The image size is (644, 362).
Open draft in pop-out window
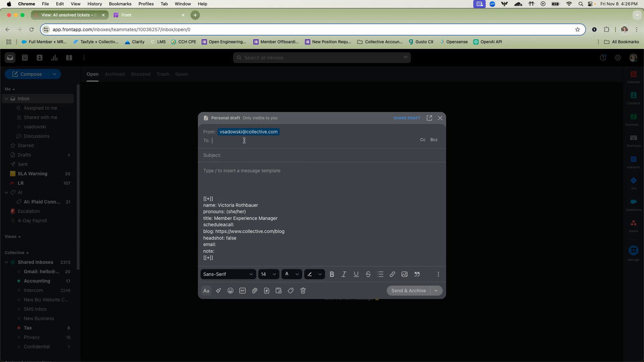429,118
